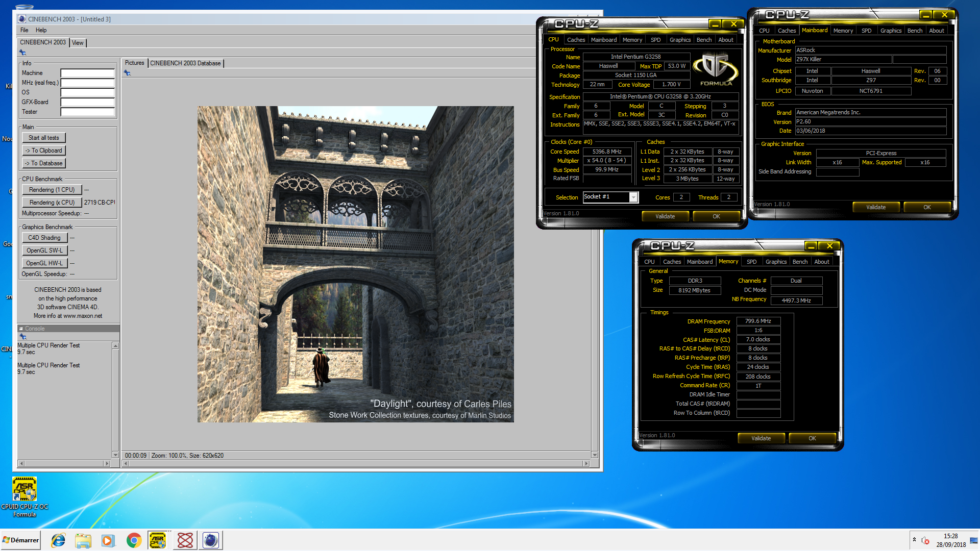Image resolution: width=980 pixels, height=551 pixels.
Task: Click the Core Speed 5396.8 MHz value
Action: click(x=607, y=152)
